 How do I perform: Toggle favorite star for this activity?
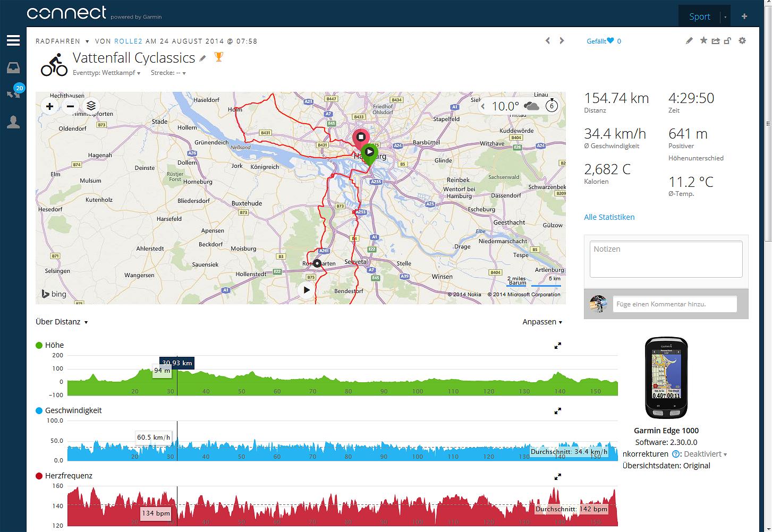(x=703, y=41)
